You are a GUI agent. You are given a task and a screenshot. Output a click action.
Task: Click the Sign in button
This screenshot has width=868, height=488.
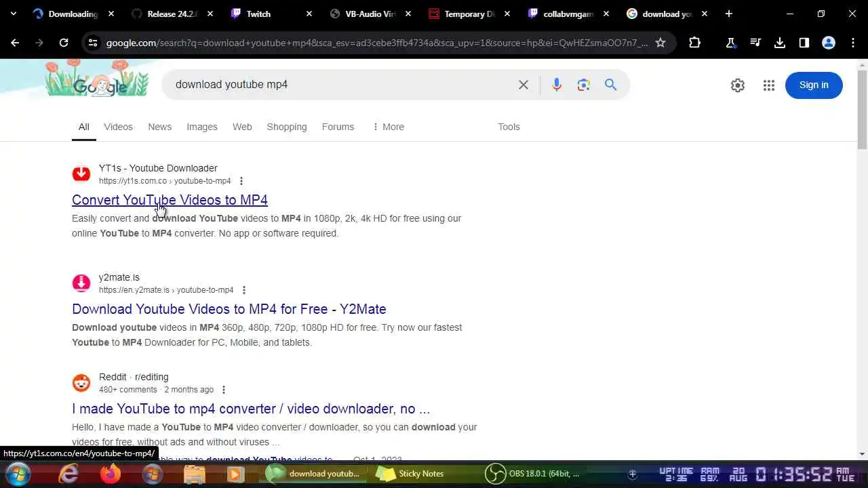pyautogui.click(x=814, y=85)
